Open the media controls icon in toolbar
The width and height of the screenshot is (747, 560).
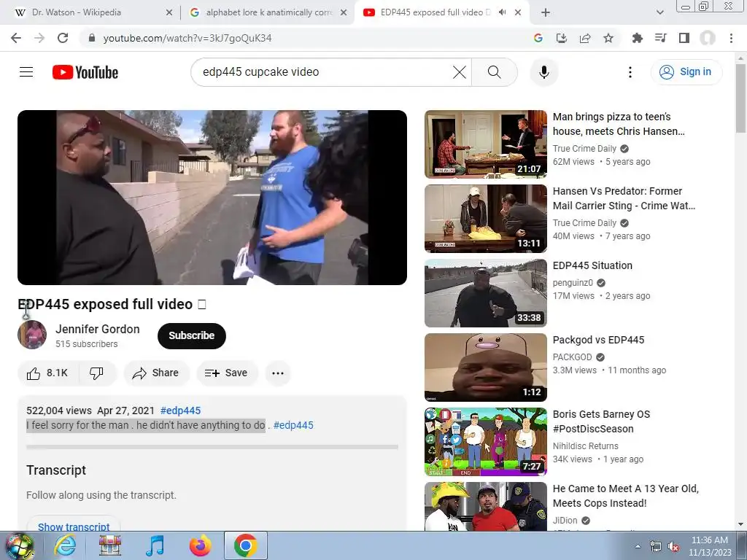[x=660, y=38]
